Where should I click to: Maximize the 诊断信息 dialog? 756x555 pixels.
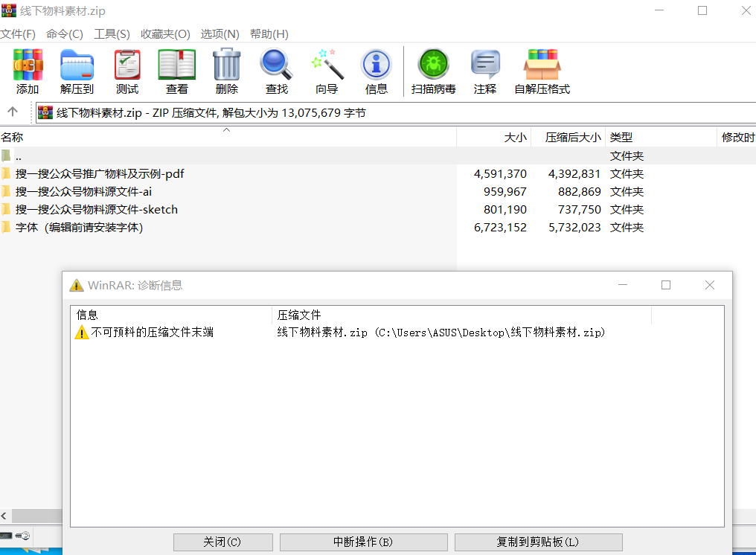point(666,285)
